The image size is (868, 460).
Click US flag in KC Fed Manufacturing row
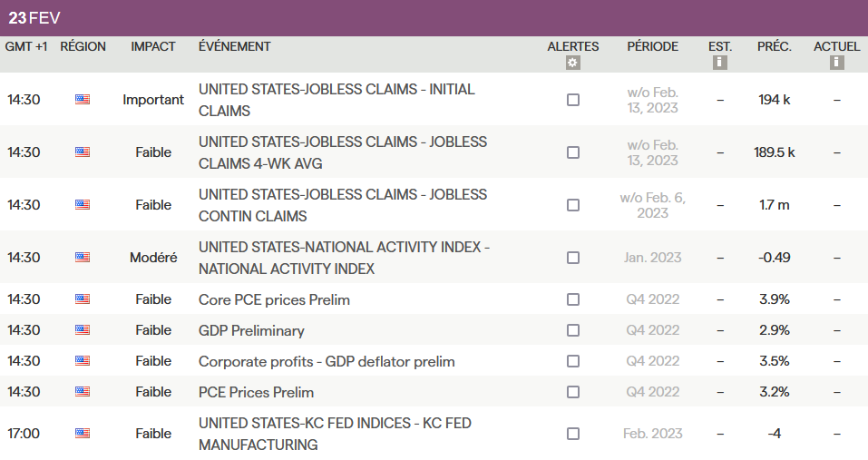tap(83, 434)
